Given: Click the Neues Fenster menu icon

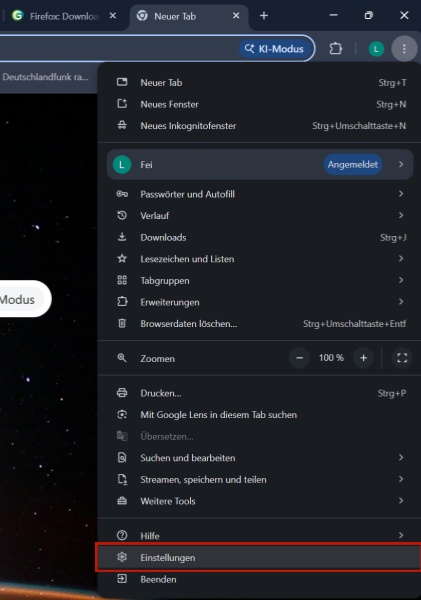Looking at the screenshot, I should click(x=122, y=104).
